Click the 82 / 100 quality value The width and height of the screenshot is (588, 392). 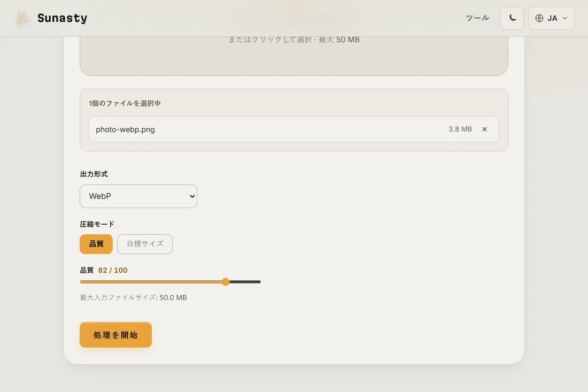pos(113,270)
